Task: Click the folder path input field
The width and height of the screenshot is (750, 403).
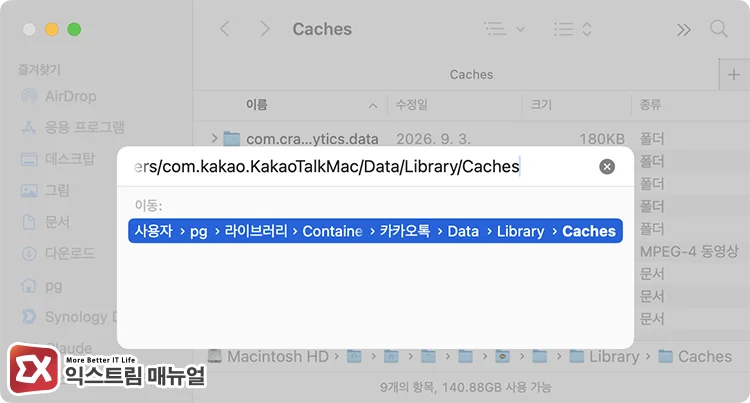Action: [x=327, y=166]
